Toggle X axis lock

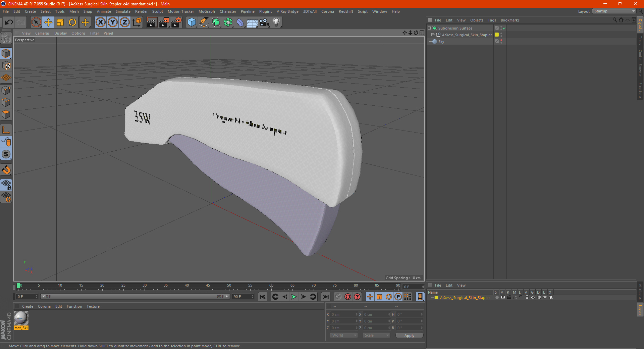(100, 22)
